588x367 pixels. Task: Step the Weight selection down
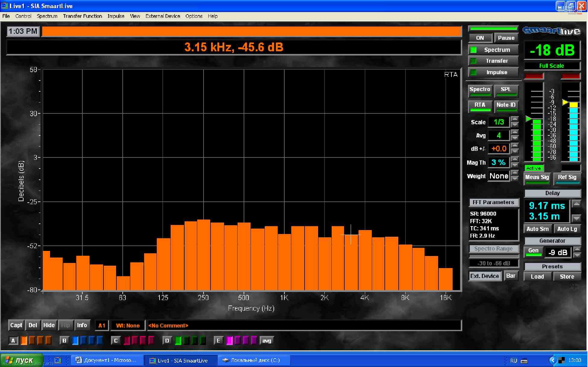pos(515,179)
